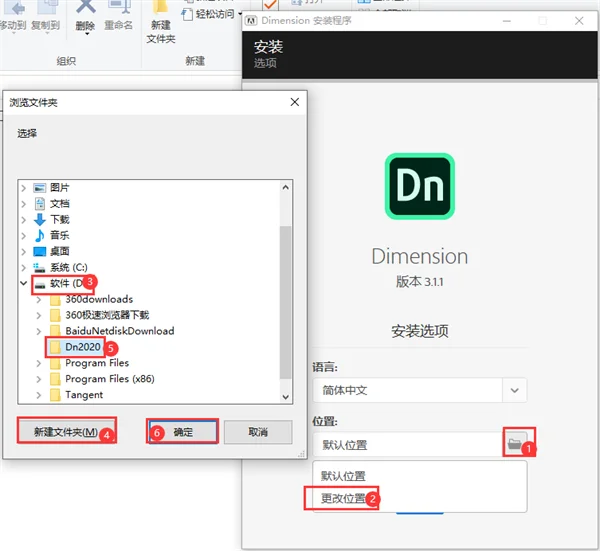Click the 移动到 icon in Explorer ribbon

click(x=15, y=8)
